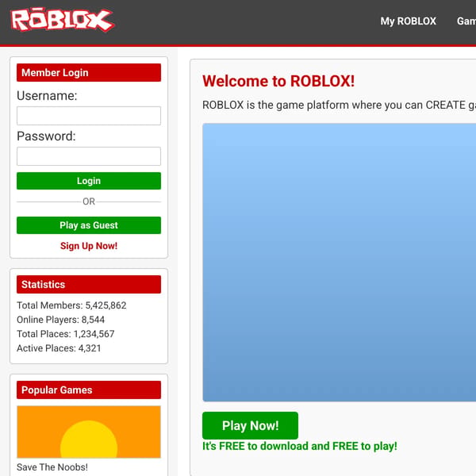This screenshot has width=476, height=476.
Task: Focus the Password input field
Action: pyautogui.click(x=89, y=156)
